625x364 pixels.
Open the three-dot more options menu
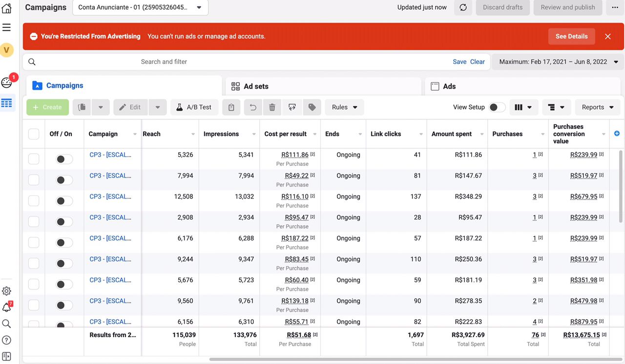[x=615, y=7]
